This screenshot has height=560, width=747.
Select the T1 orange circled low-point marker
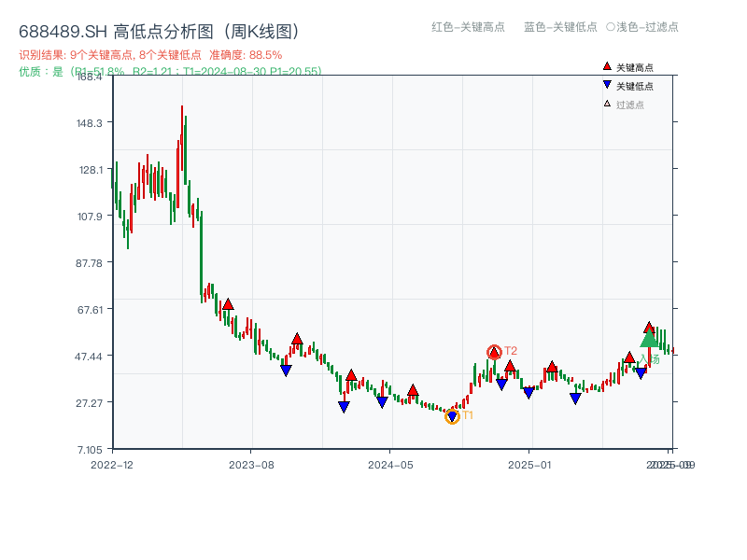pyautogui.click(x=452, y=416)
